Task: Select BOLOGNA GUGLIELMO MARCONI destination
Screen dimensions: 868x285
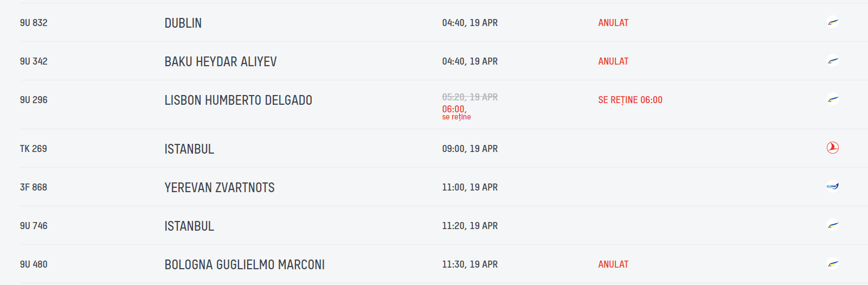Action: click(x=245, y=265)
